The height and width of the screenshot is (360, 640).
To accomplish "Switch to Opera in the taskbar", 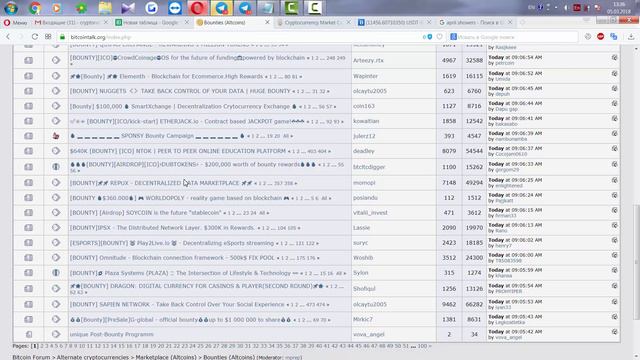I will tap(198, 8).
